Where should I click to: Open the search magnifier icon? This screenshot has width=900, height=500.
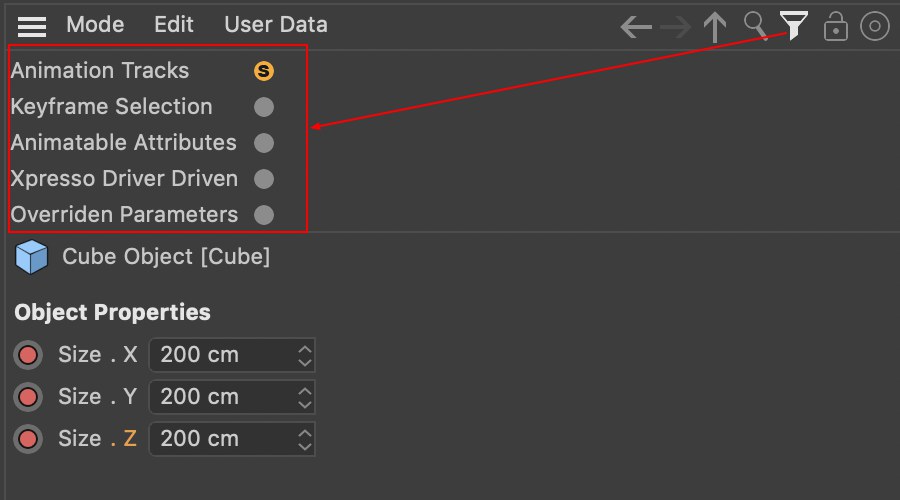tap(755, 24)
